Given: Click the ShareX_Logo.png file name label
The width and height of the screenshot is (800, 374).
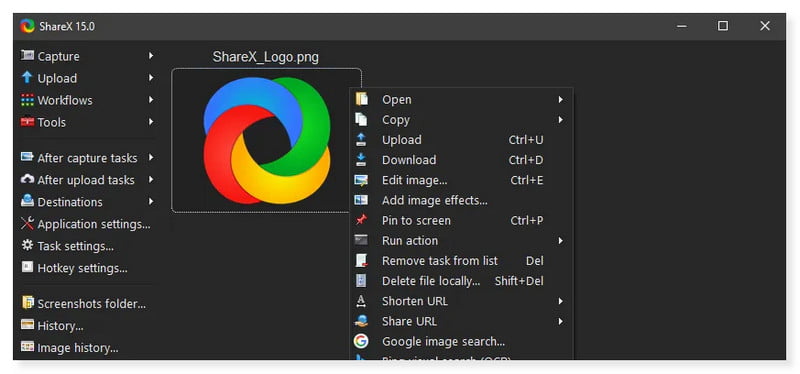Looking at the screenshot, I should coord(266,57).
